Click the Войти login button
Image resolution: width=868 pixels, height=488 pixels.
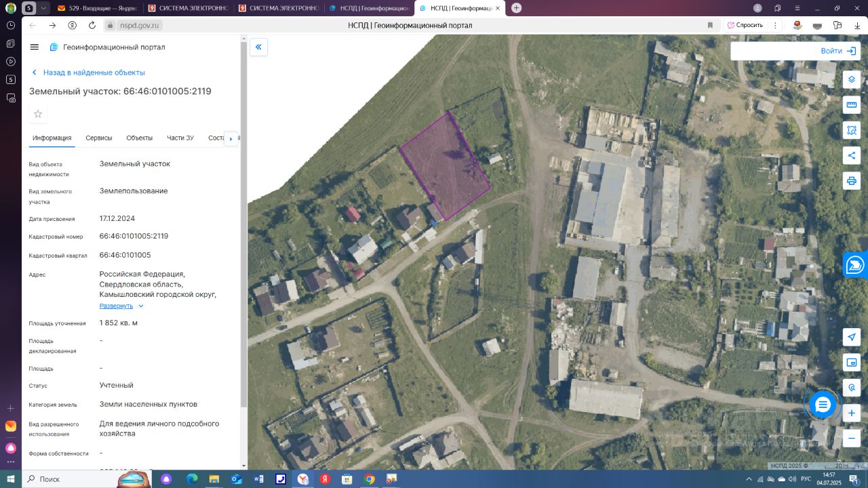pyautogui.click(x=838, y=51)
